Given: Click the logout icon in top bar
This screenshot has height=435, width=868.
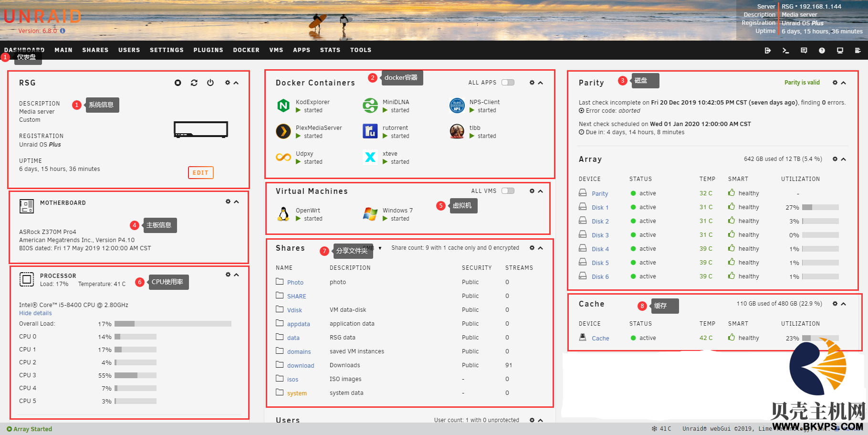Looking at the screenshot, I should coord(768,50).
